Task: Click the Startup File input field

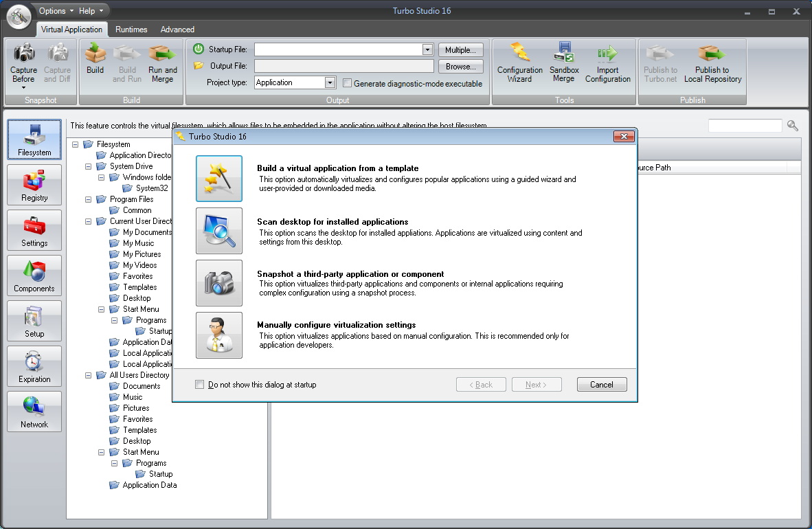Action: [339, 49]
